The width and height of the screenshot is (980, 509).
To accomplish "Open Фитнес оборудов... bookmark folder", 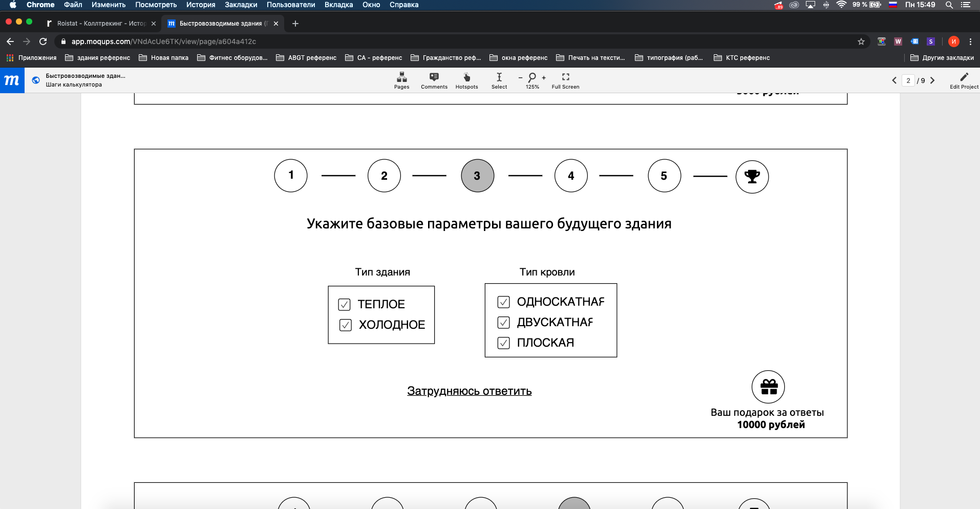I will (x=232, y=58).
